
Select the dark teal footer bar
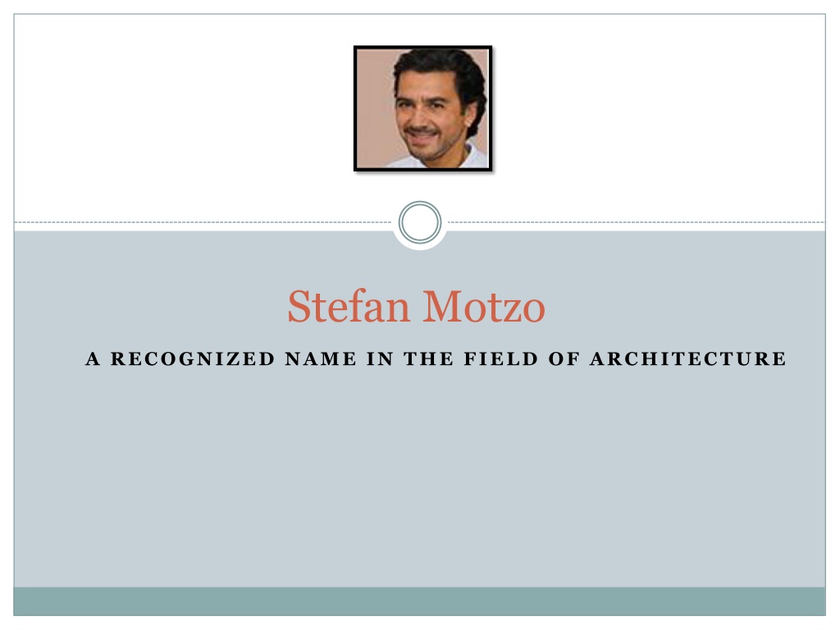(419, 601)
